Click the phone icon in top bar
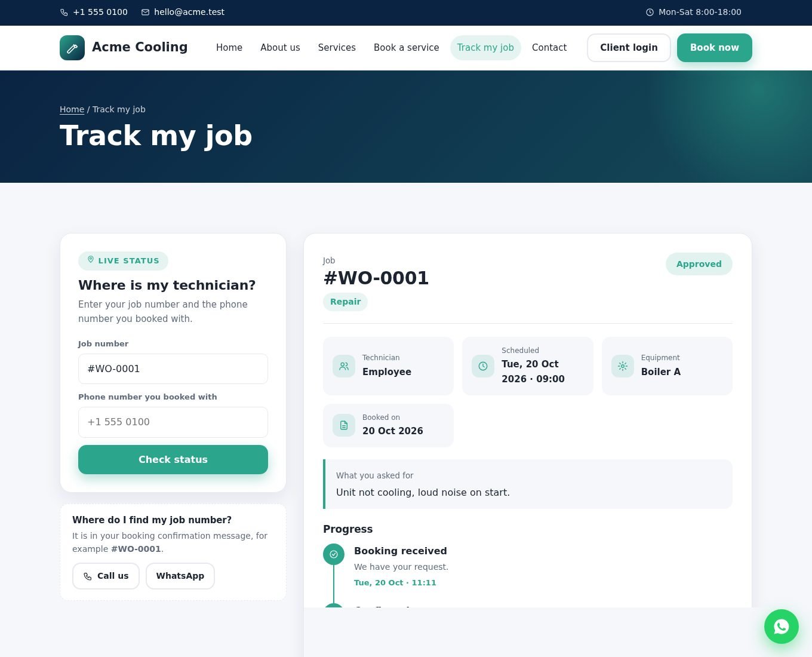Viewport: 812px width, 657px height. coord(64,12)
